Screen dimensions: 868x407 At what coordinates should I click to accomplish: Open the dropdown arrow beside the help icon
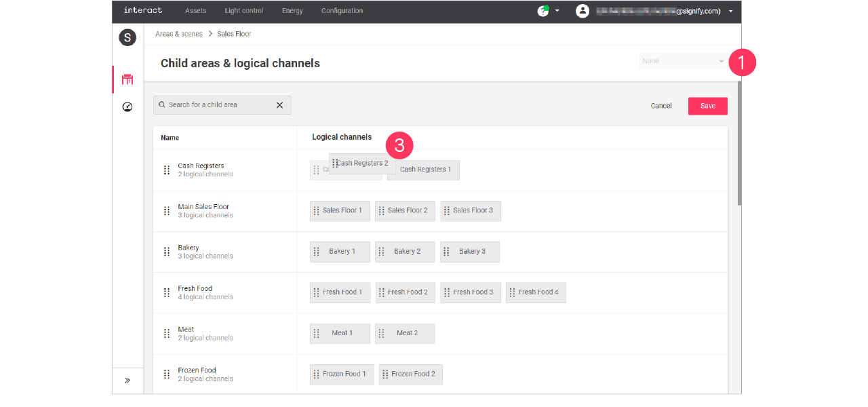click(557, 11)
